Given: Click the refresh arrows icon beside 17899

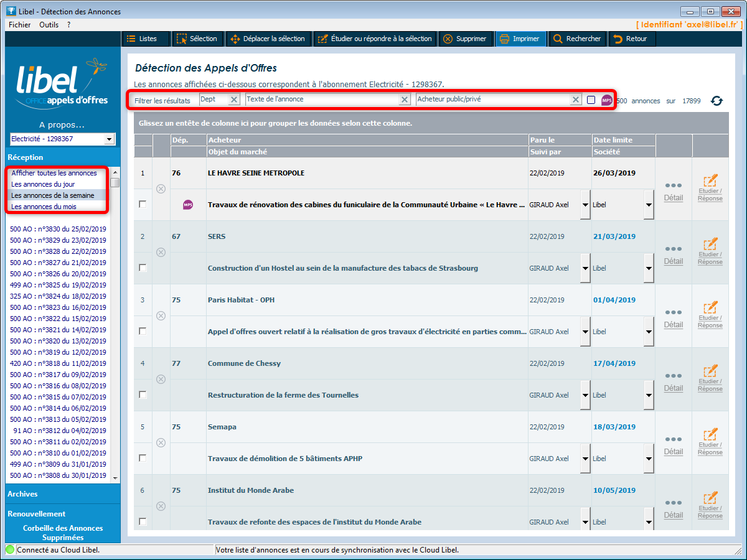Looking at the screenshot, I should pos(717,100).
